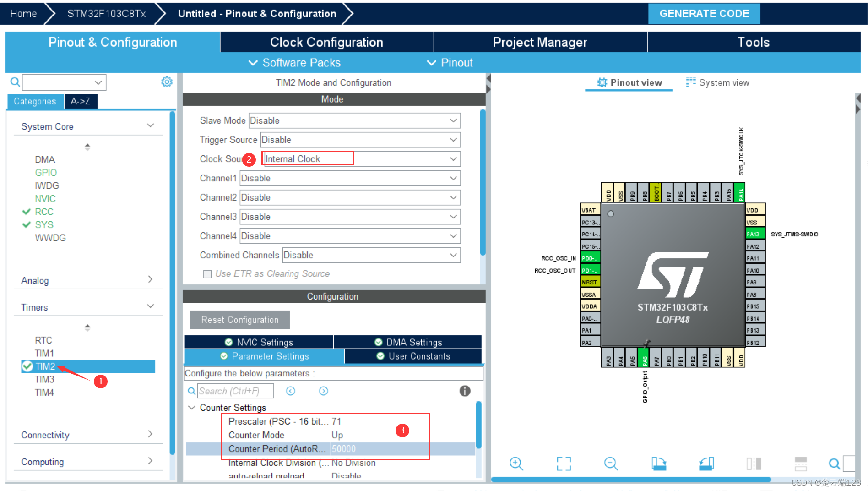Switch to A->Z sorting tab
The height and width of the screenshot is (491, 868).
(x=81, y=101)
